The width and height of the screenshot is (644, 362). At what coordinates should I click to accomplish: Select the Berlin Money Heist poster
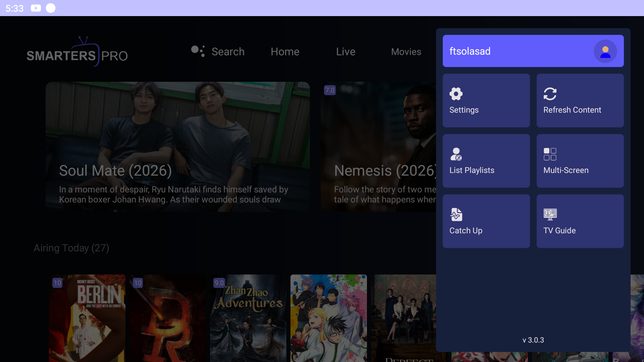(x=87, y=318)
